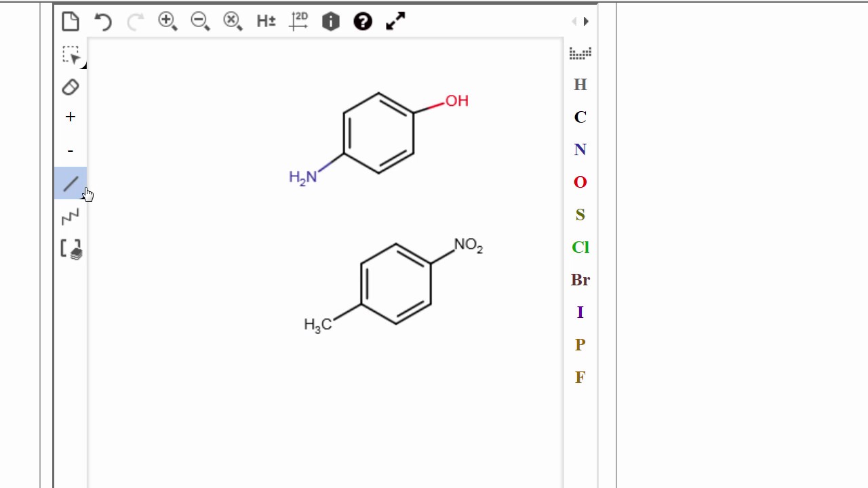Select the Oxygen element label
Viewport: 868px width, 488px height.
[580, 182]
